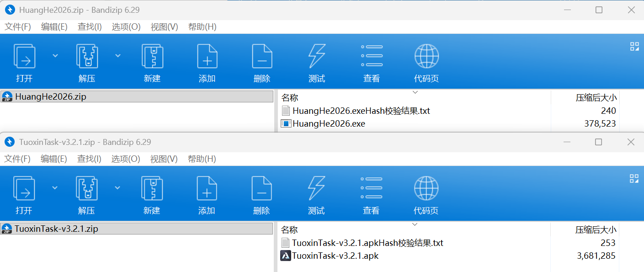Open 文件(F) menu in HuangHe2026 window
Screen dimensions: 644x272
point(18,27)
